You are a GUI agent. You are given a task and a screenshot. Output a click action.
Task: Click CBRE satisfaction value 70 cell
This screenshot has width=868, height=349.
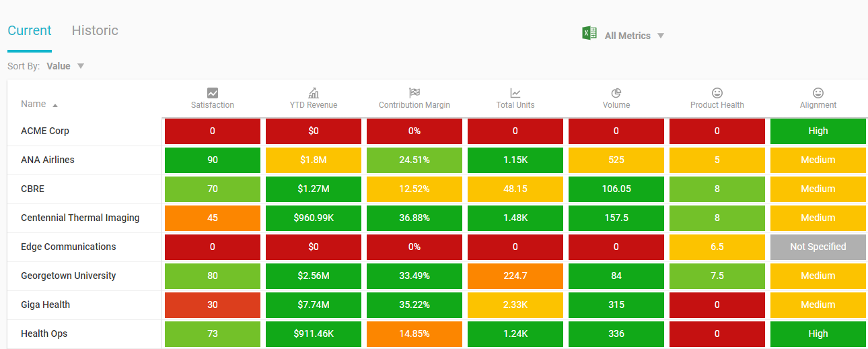pyautogui.click(x=213, y=189)
